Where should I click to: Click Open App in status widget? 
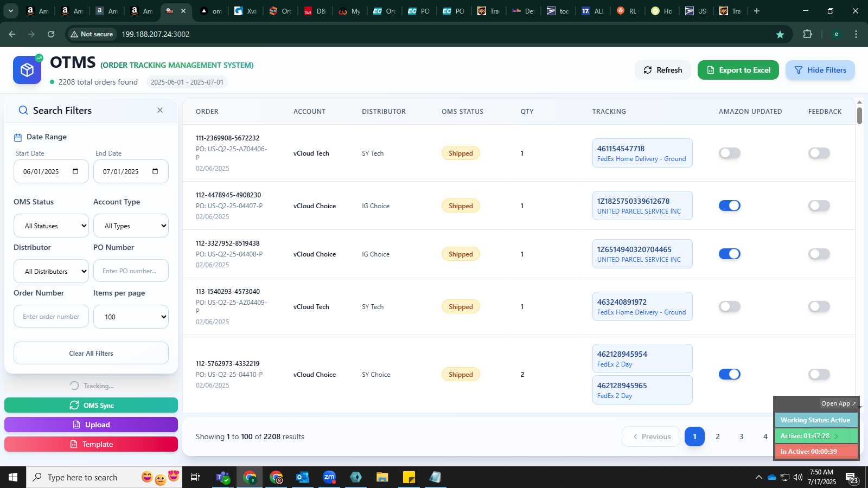838,403
